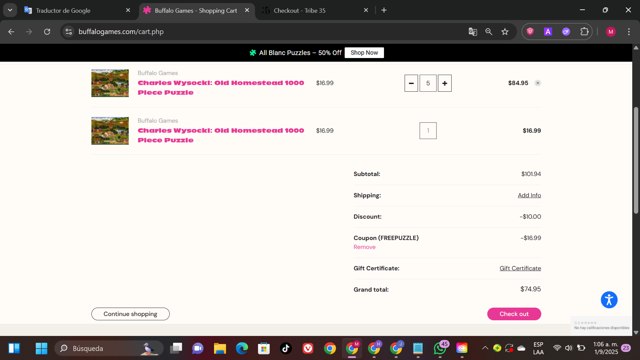640x360 pixels.
Task: Click the Google Translate page icon
Action: coord(473,31)
